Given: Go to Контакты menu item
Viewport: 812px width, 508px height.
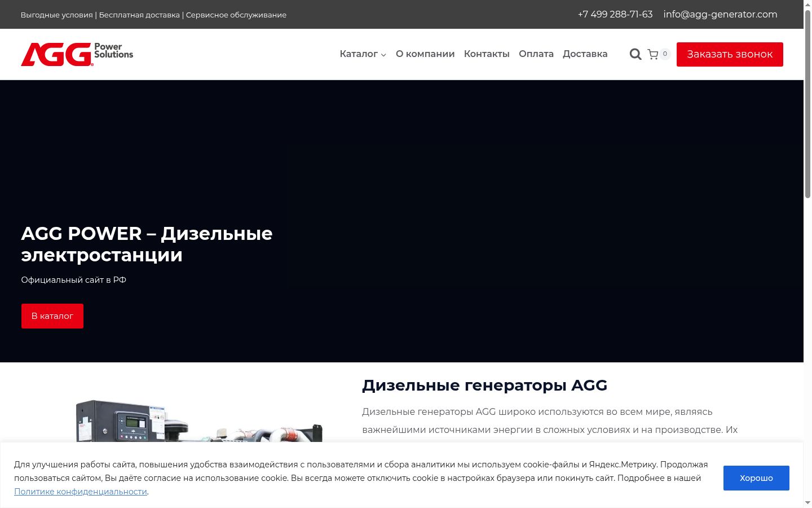Looking at the screenshot, I should (x=487, y=54).
